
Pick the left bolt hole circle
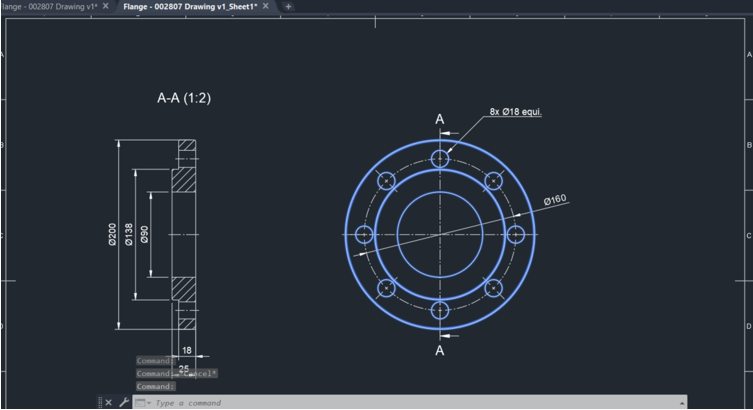point(364,234)
